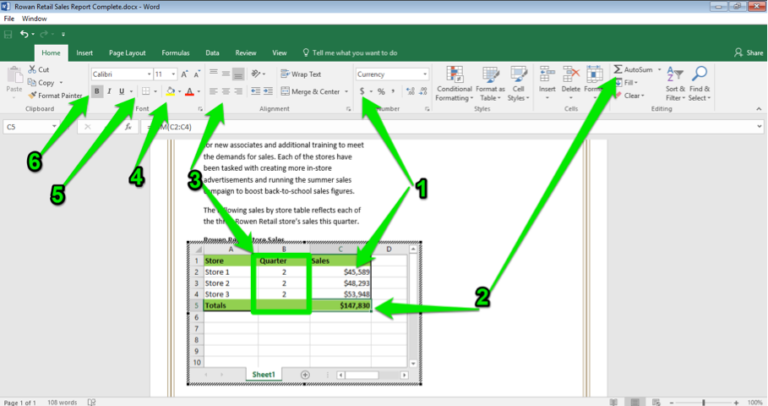
Task: Toggle Center horizontal alignment
Action: point(226,91)
